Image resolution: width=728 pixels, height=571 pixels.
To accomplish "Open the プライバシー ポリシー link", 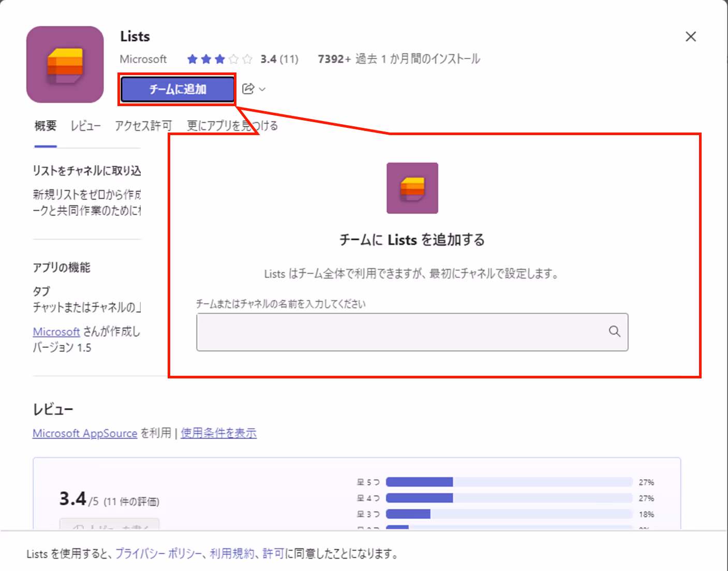I will (158, 553).
